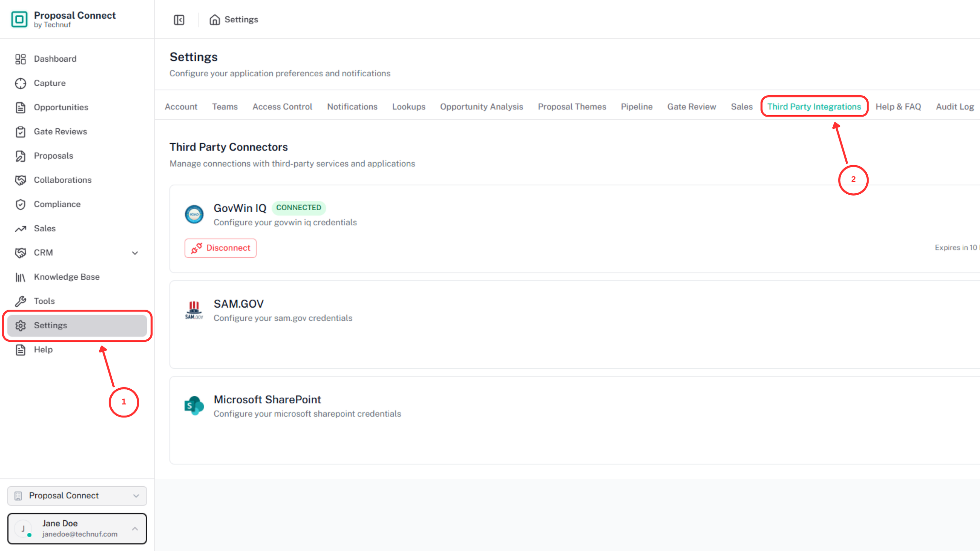
Task: Click 'Configure your microsoft sharepoint credentials' text
Action: [307, 414]
